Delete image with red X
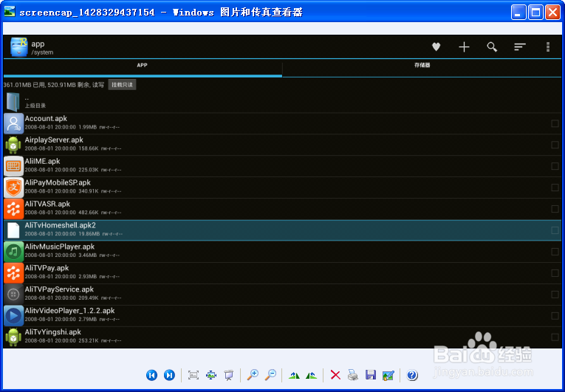Screen dimensions: 565x392 tap(335, 375)
